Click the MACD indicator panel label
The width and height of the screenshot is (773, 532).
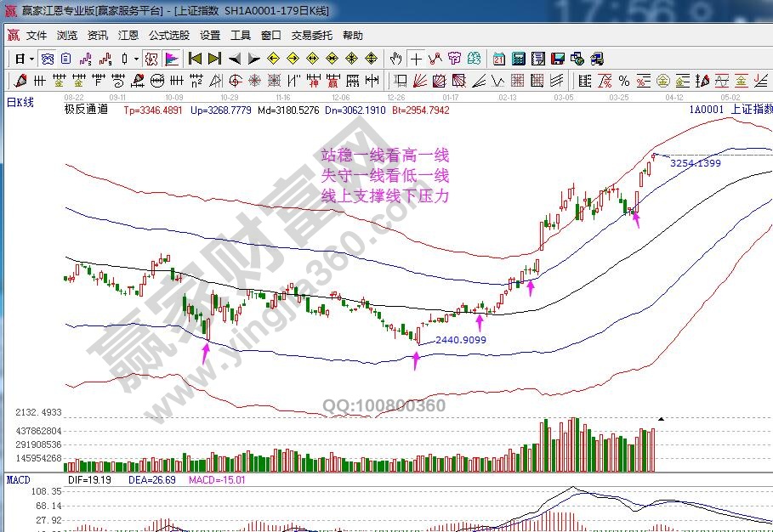pos(18,480)
